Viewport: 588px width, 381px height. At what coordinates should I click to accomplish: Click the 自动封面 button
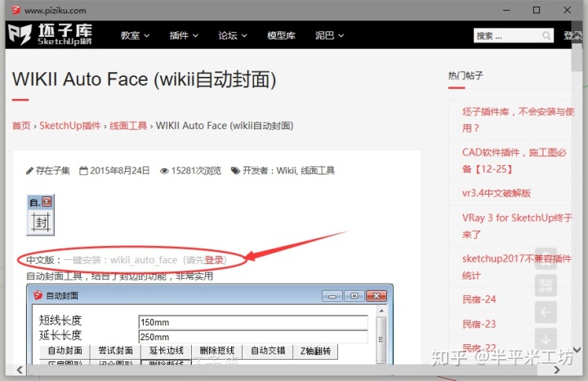(x=65, y=351)
